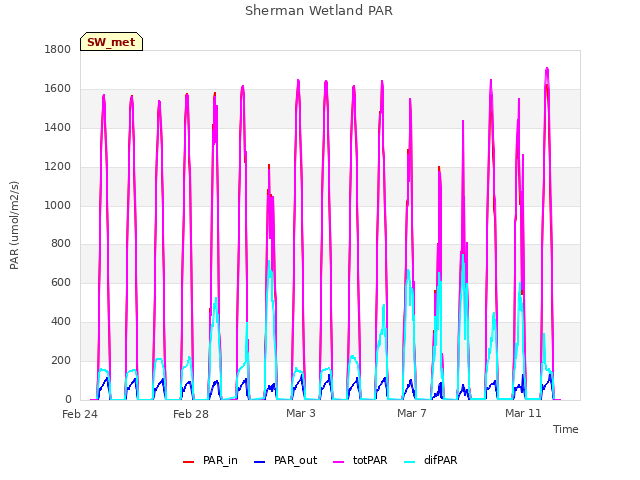Click the 400 y-axis tick label
Viewport: 640px width, 480px height.
(x=61, y=322)
